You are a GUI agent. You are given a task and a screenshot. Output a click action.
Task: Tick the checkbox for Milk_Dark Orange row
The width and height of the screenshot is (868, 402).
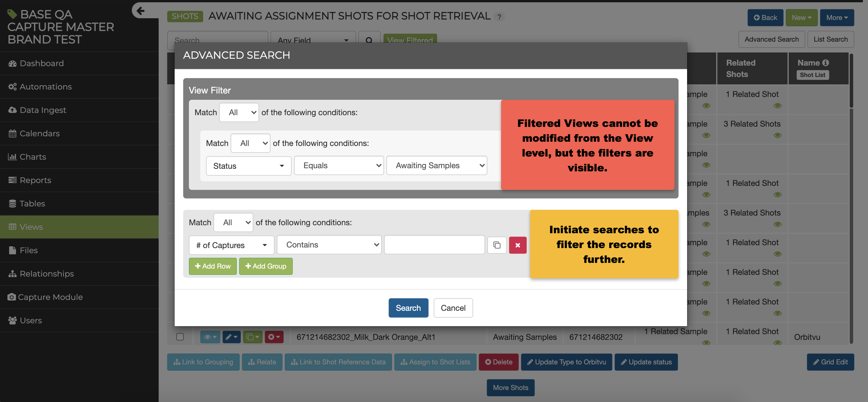tap(180, 337)
